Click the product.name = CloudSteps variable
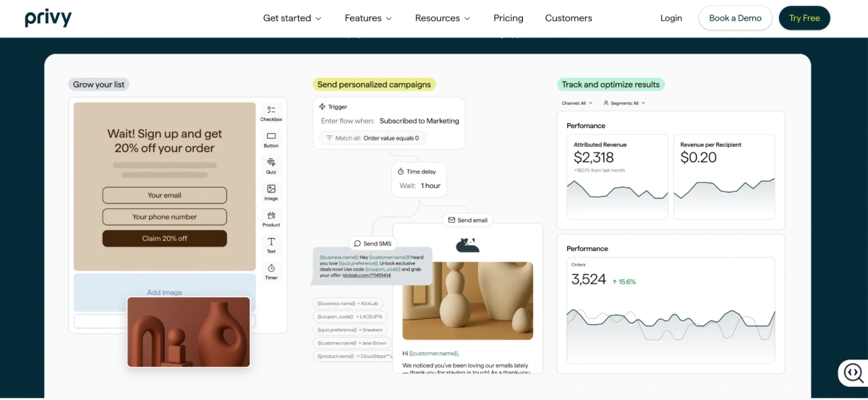The width and height of the screenshot is (868, 400). pos(353,356)
